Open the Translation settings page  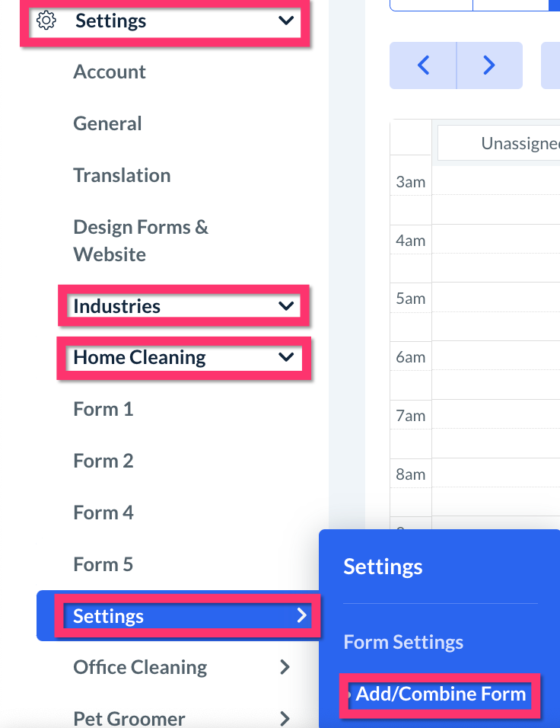pyautogui.click(x=122, y=176)
